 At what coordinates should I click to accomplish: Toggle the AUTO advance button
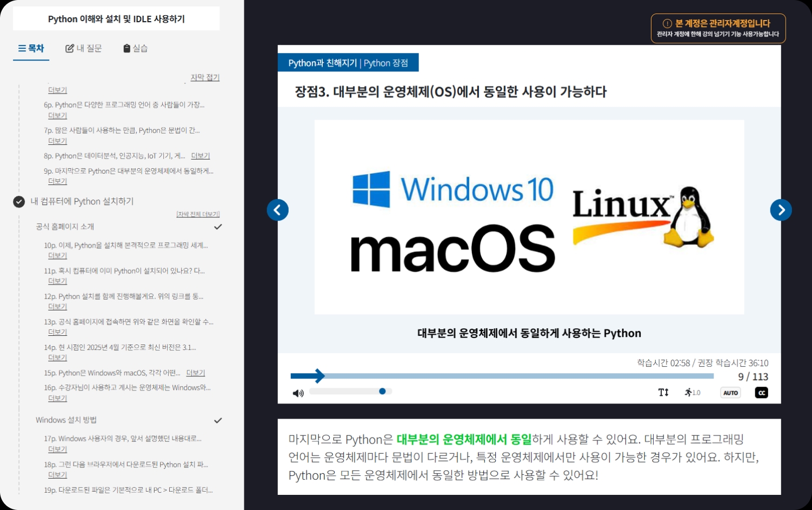point(730,393)
